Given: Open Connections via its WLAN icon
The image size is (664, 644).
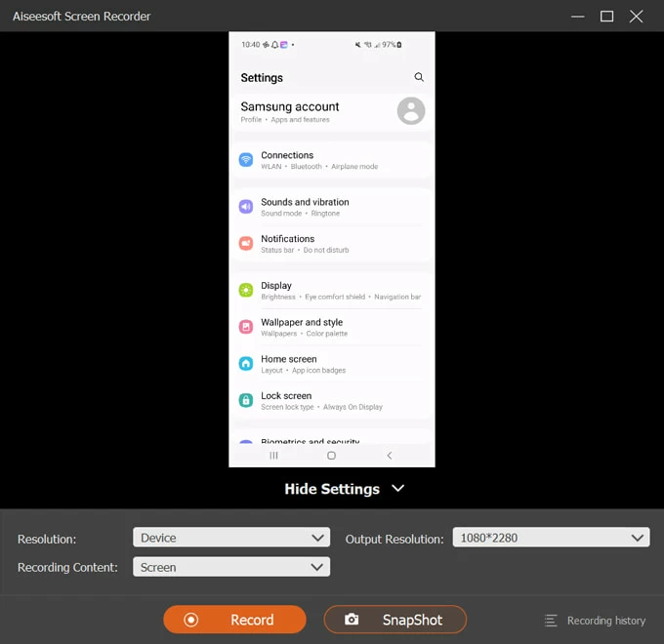Looking at the screenshot, I should tap(246, 160).
